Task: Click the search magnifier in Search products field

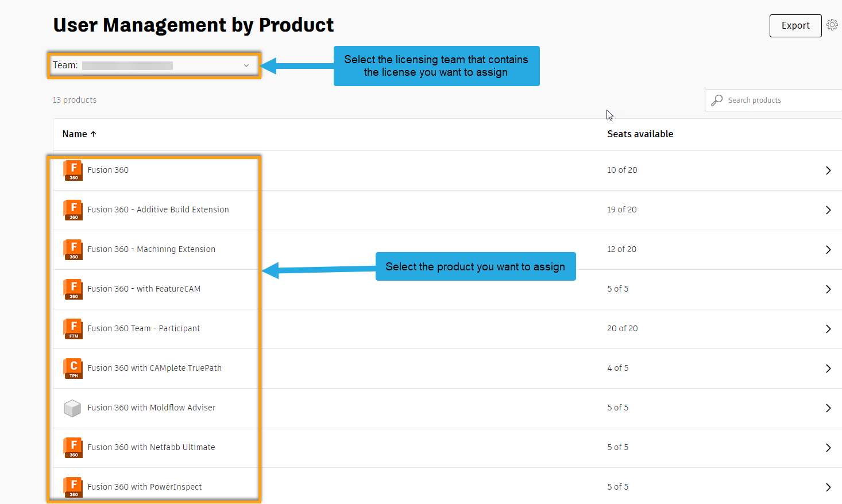Action: tap(716, 100)
